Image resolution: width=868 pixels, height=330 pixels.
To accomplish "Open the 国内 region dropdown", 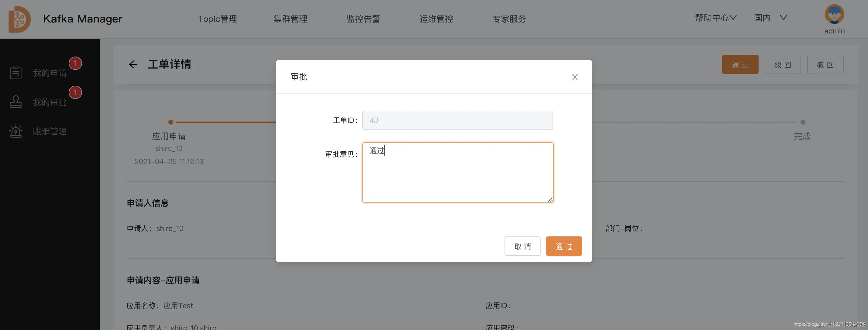I will [x=770, y=18].
